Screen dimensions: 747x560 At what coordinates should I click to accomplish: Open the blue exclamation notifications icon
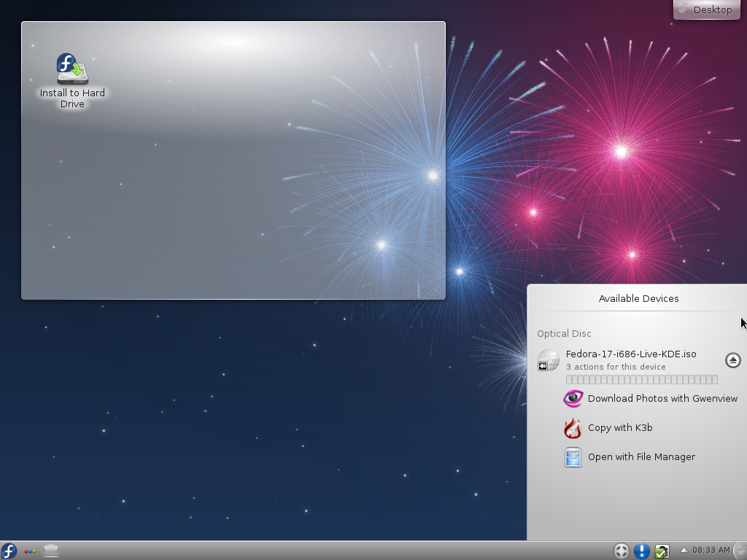coord(642,551)
